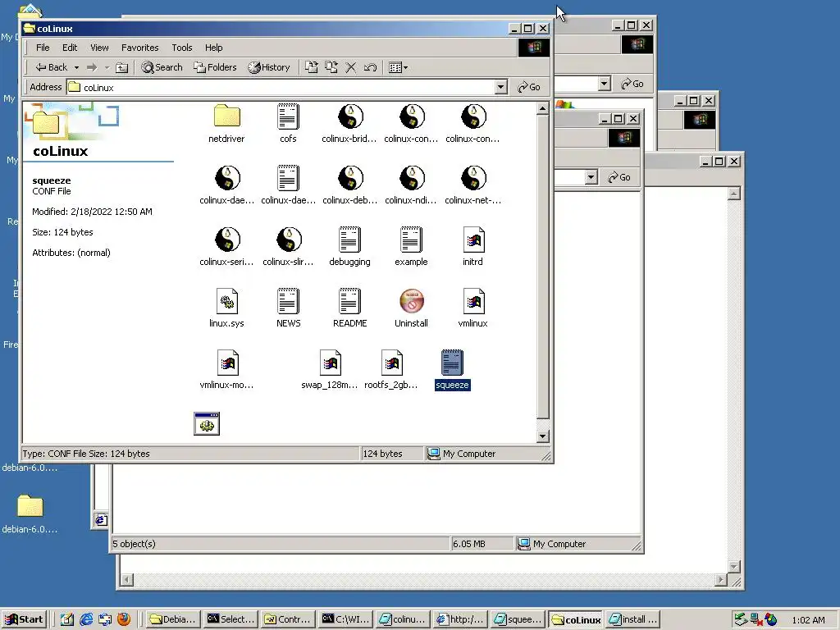Open the File menu

(43, 48)
